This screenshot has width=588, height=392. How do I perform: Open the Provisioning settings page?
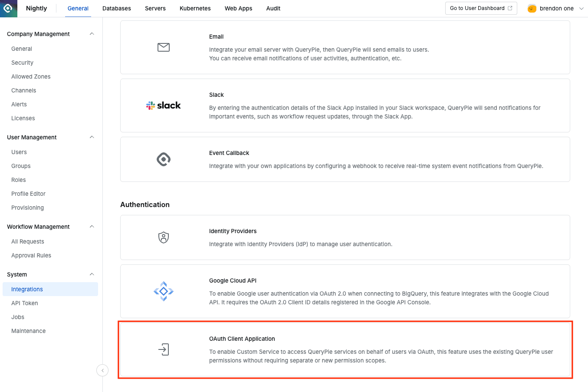click(x=27, y=208)
